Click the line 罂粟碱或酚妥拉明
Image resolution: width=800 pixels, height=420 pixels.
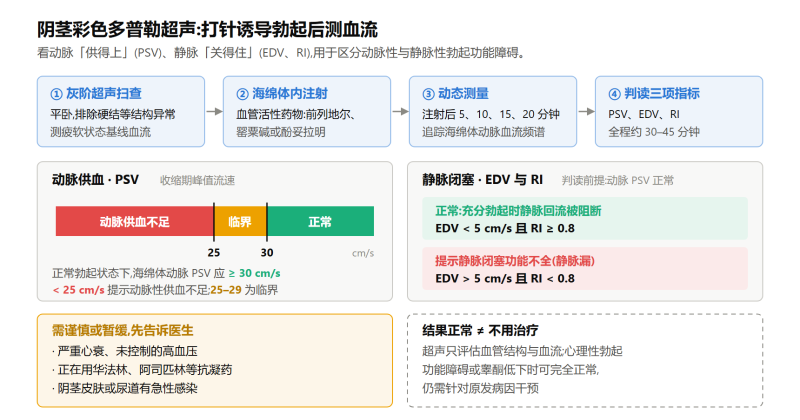coord(281,132)
